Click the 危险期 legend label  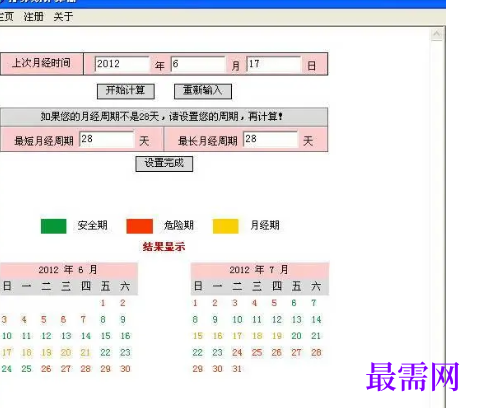click(179, 225)
